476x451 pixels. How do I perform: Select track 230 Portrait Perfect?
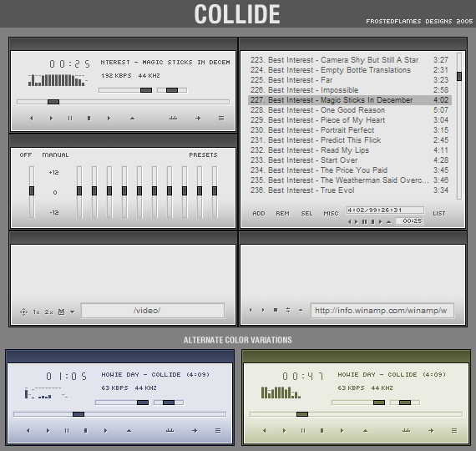pyautogui.click(x=349, y=130)
